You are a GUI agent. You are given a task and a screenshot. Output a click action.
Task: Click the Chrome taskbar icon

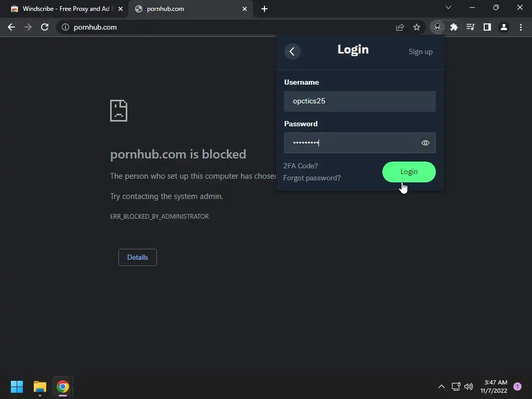(63, 387)
